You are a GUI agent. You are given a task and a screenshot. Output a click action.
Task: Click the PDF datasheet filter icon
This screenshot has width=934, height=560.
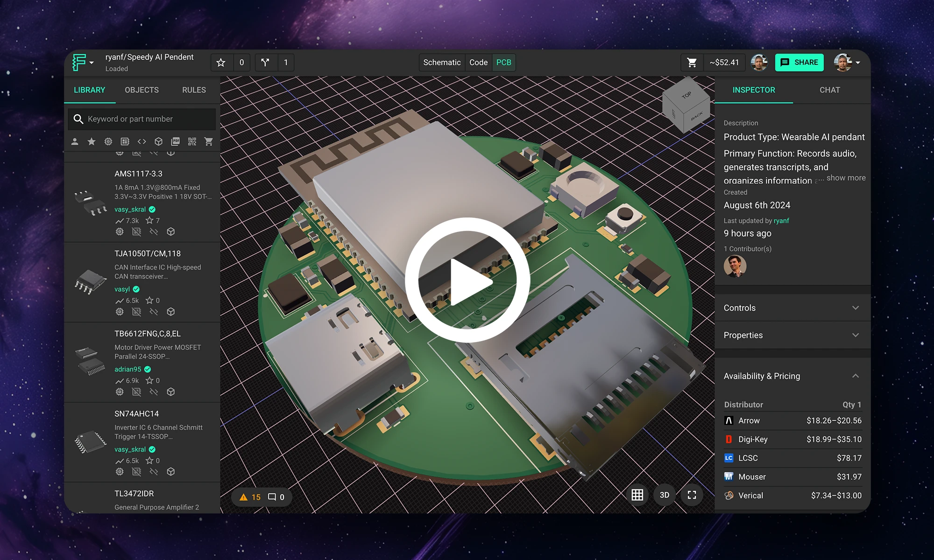[x=175, y=141]
